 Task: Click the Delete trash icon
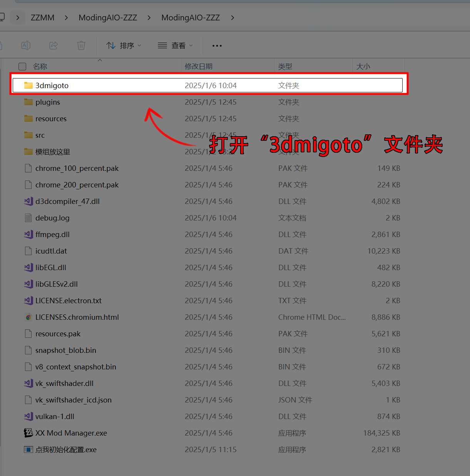tap(81, 45)
